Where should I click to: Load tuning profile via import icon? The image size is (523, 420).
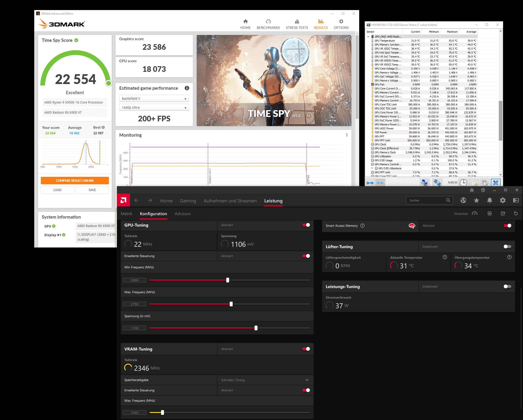pyautogui.click(x=490, y=213)
